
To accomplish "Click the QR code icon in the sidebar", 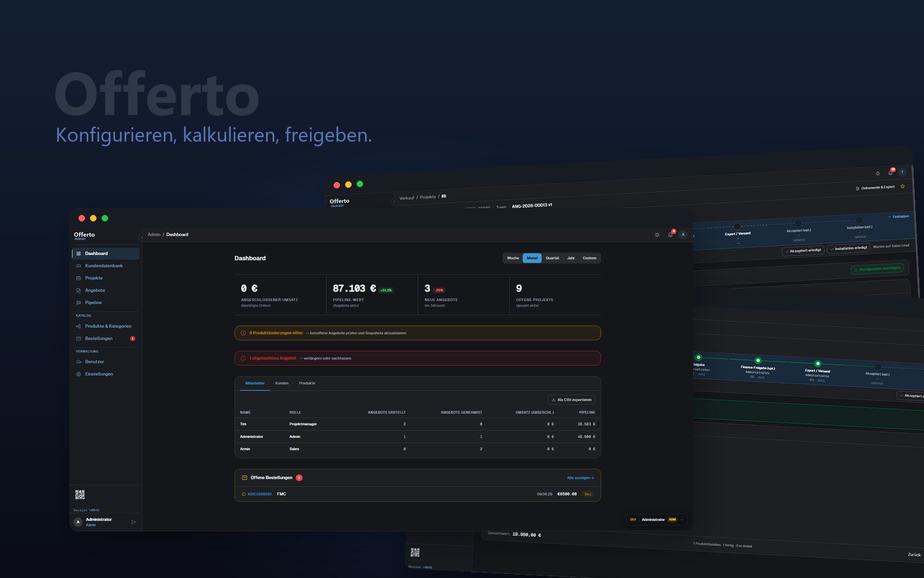I will [80, 495].
